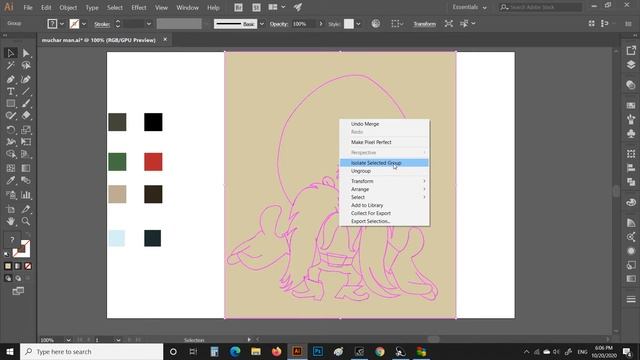Select the Shaper tool
The width and height of the screenshot is (640, 360).
pyautogui.click(x=11, y=116)
